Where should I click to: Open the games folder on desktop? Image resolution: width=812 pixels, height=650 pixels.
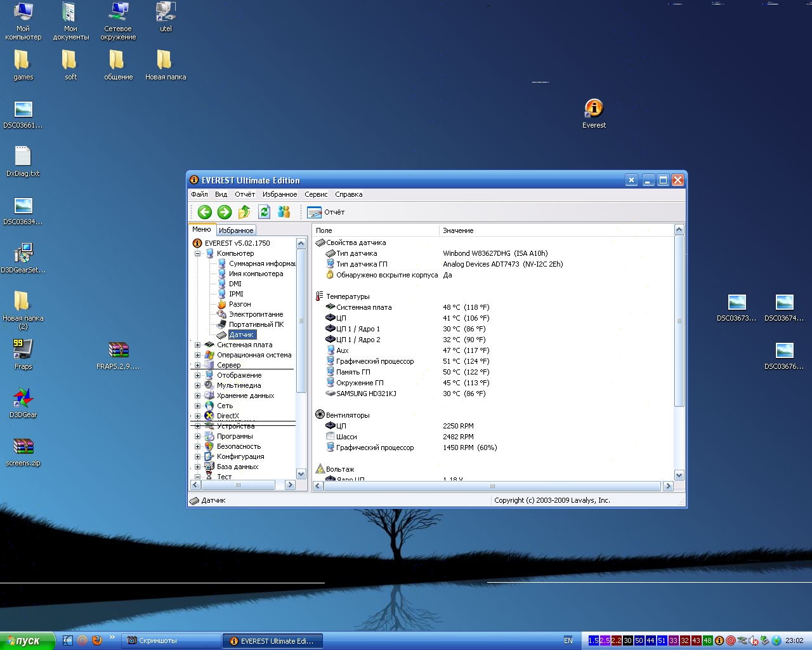23,65
